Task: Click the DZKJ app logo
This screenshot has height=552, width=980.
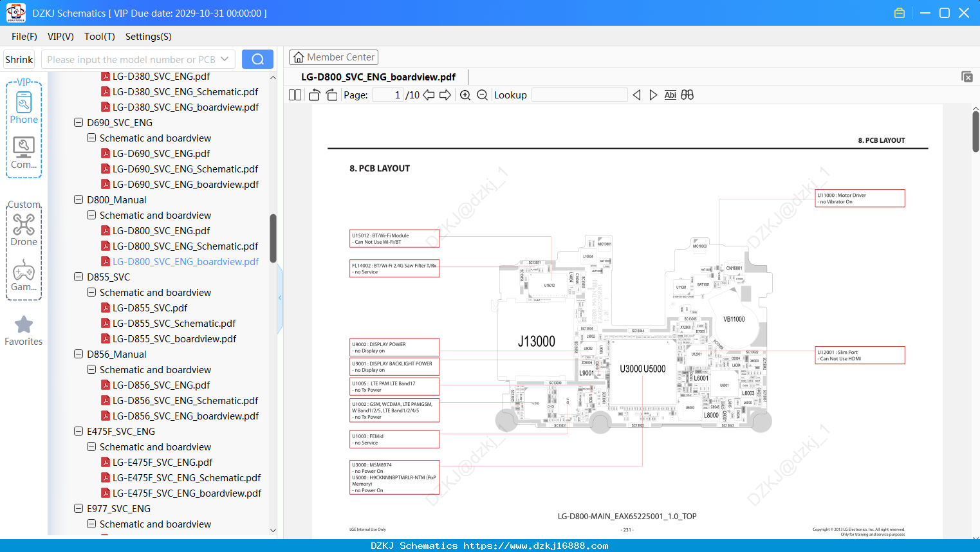Action: [15, 13]
